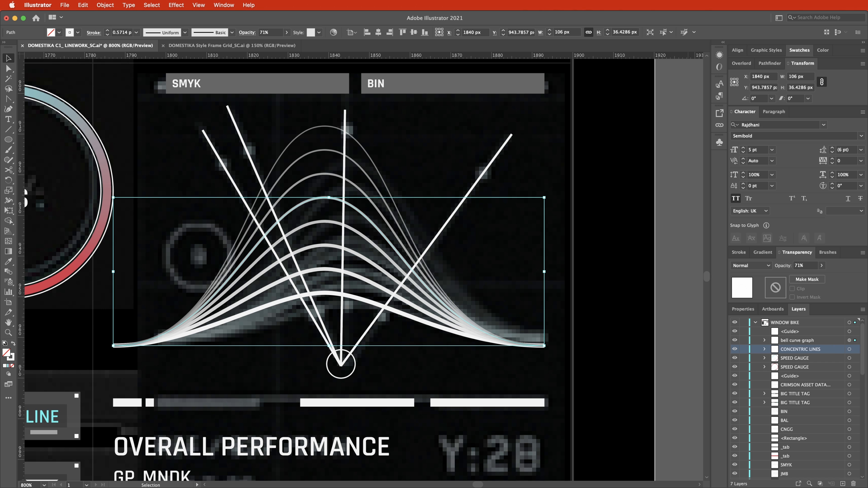
Task: Toggle constrain width and height proportions link
Action: coord(589,32)
